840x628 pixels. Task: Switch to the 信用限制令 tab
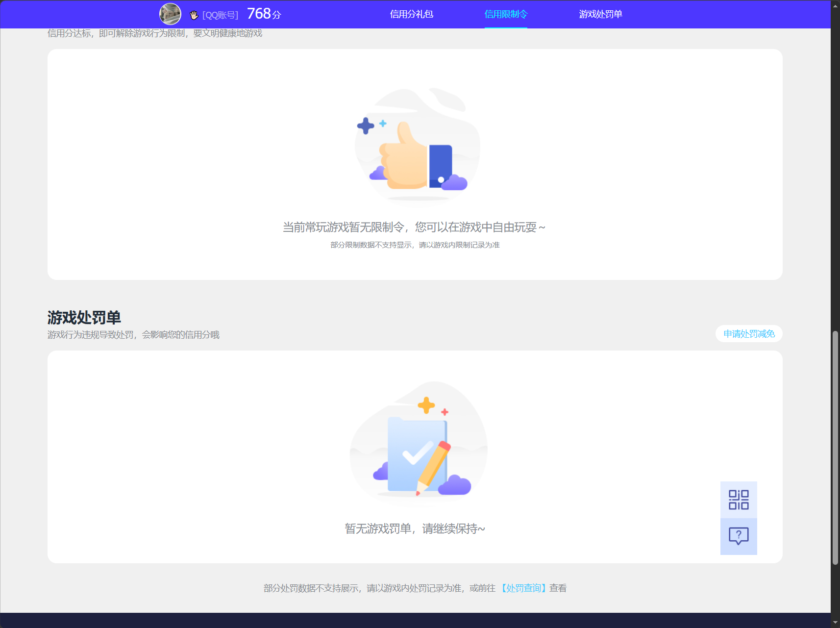506,14
